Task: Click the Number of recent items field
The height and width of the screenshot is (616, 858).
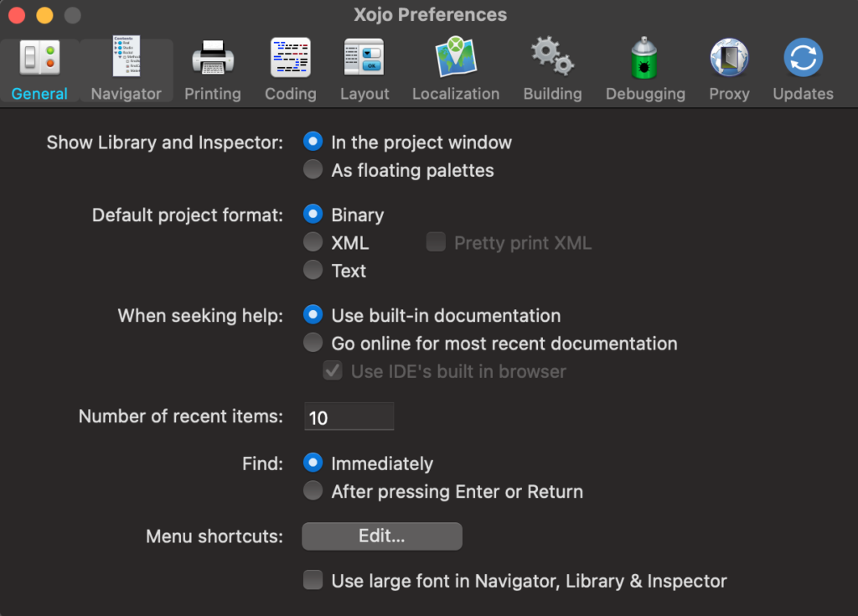Action: pyautogui.click(x=349, y=417)
